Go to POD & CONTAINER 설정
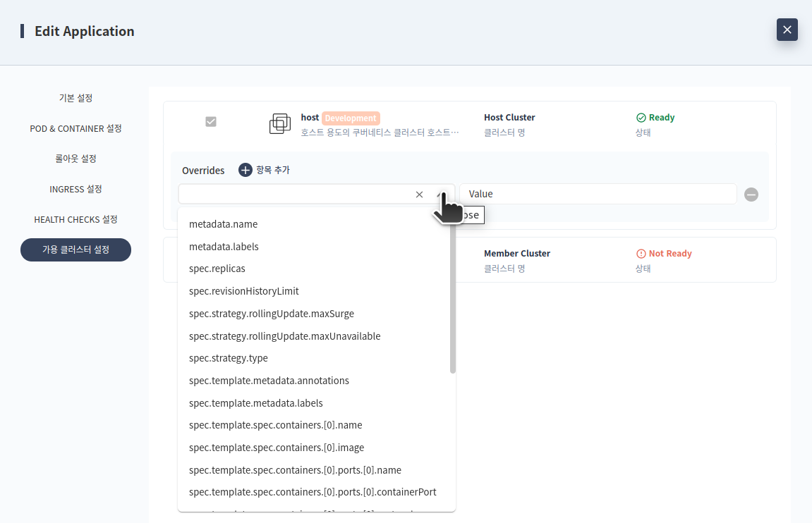This screenshot has height=523, width=812. coord(75,128)
